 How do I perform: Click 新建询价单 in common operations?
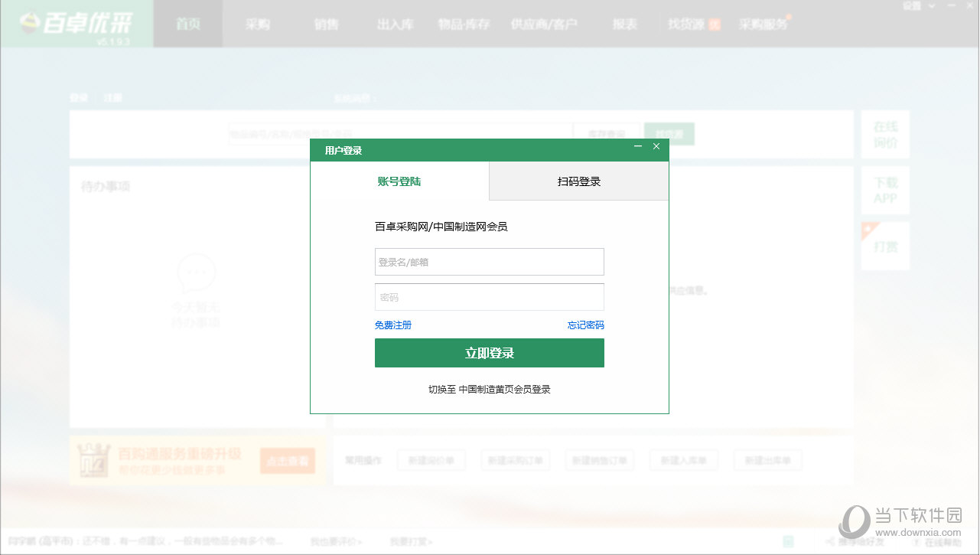tap(431, 461)
